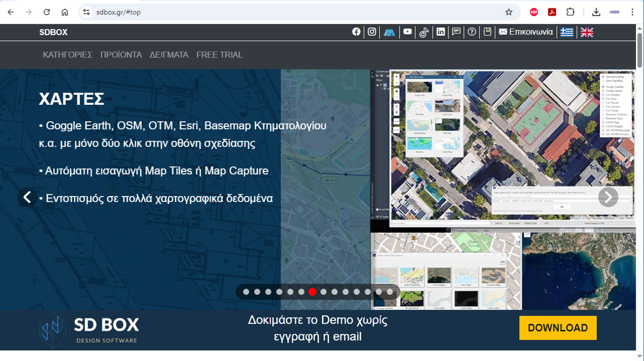Click the SD BOX Design Software logo
644x361 pixels.
(x=89, y=330)
